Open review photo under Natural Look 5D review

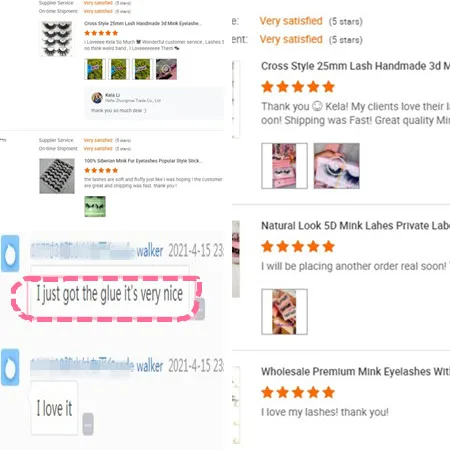(284, 312)
